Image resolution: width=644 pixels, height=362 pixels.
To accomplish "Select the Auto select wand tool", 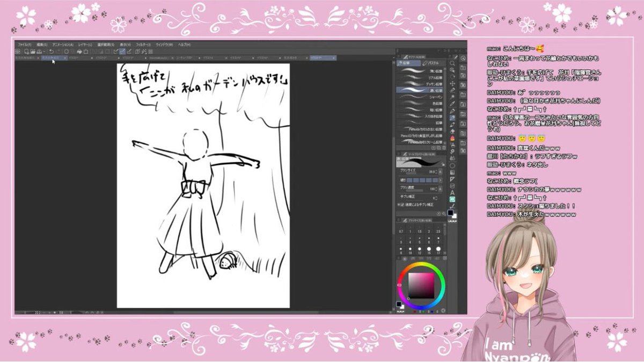I will 452,97.
